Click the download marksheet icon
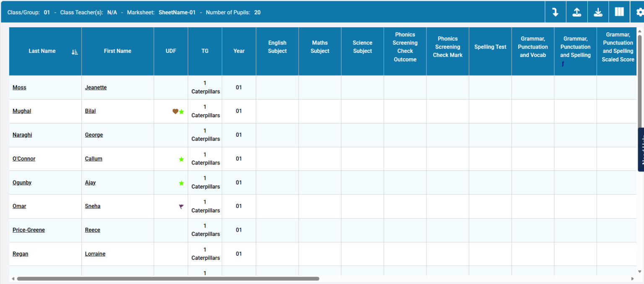 [598, 12]
